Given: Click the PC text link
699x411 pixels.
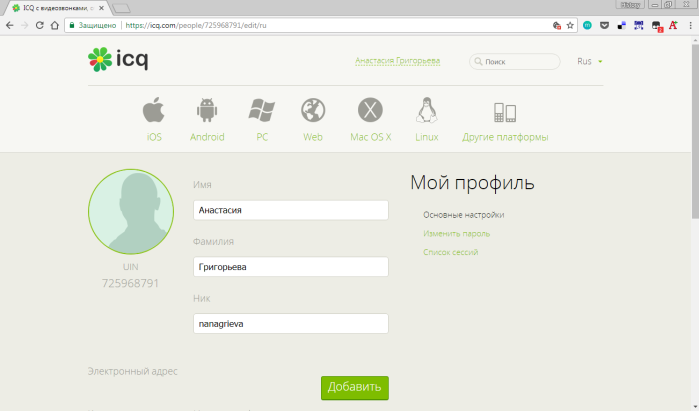Looking at the screenshot, I should [x=262, y=137].
